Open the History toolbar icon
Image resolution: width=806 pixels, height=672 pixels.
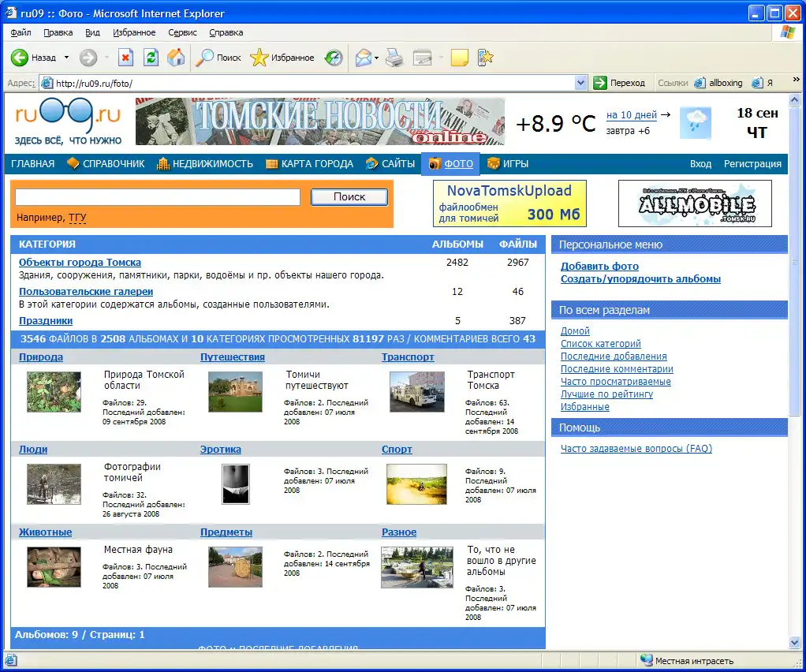(334, 58)
